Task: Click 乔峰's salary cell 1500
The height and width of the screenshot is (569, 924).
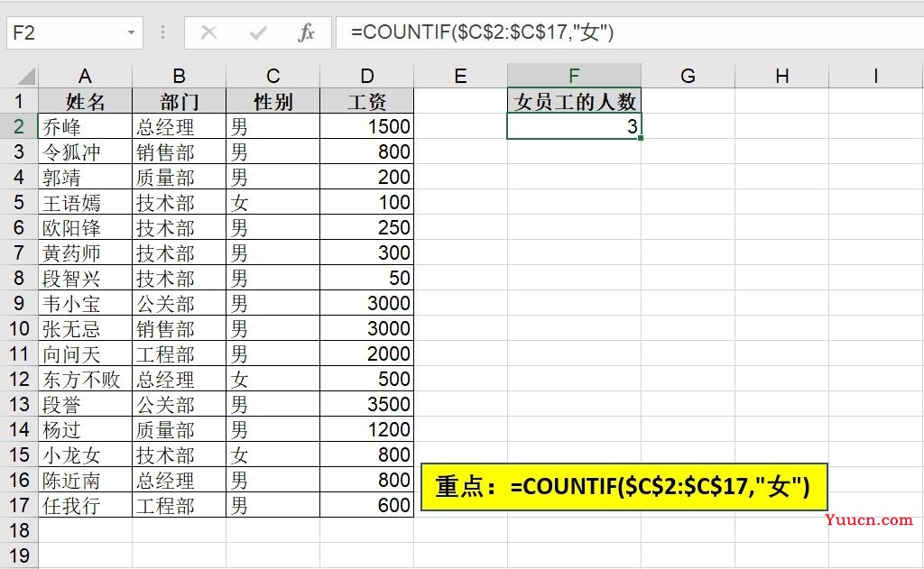Action: pos(367,126)
